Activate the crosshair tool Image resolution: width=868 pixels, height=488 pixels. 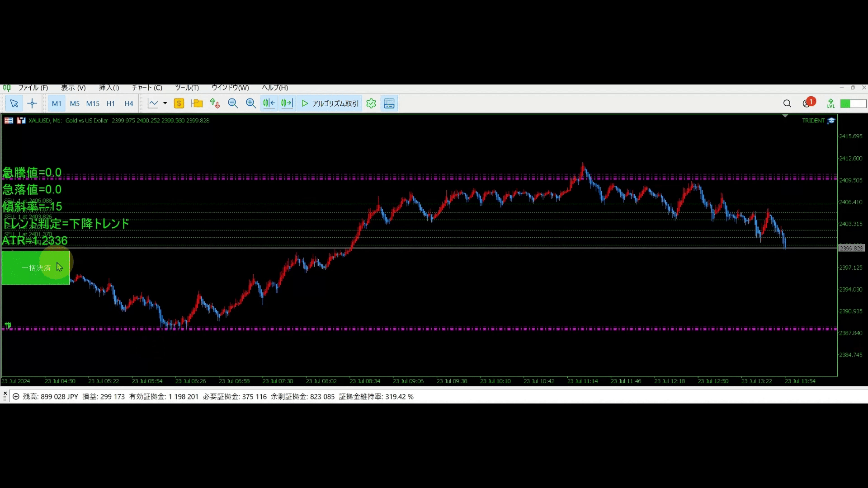(32, 103)
